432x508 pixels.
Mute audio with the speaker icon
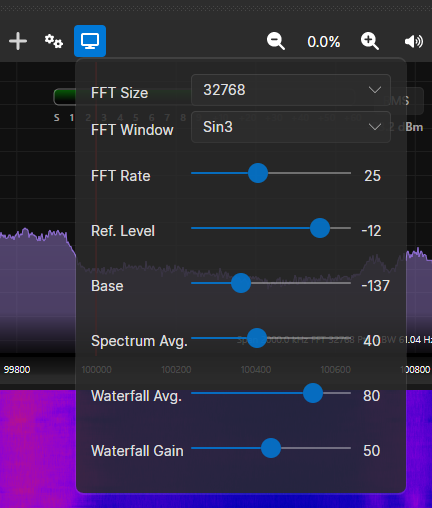click(x=414, y=41)
